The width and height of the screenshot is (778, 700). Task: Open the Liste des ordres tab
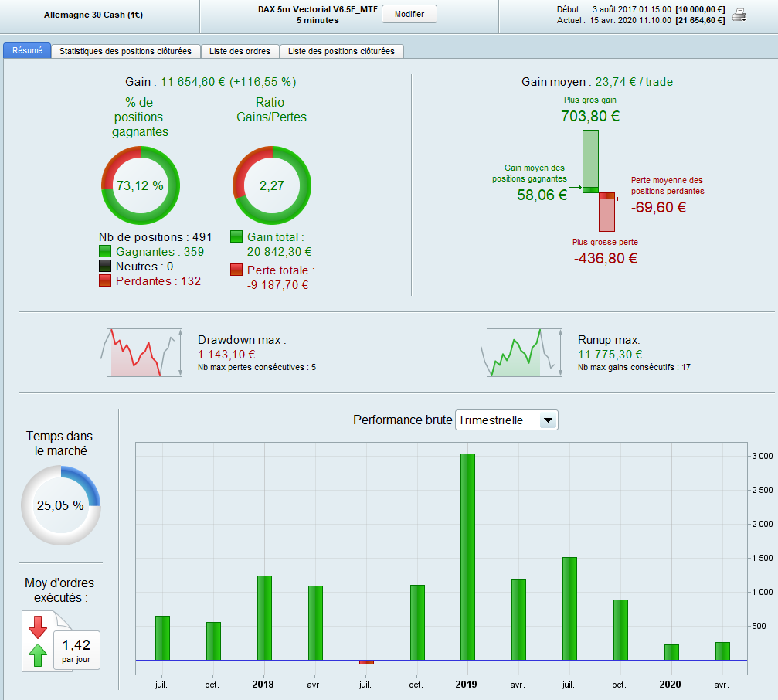click(240, 51)
